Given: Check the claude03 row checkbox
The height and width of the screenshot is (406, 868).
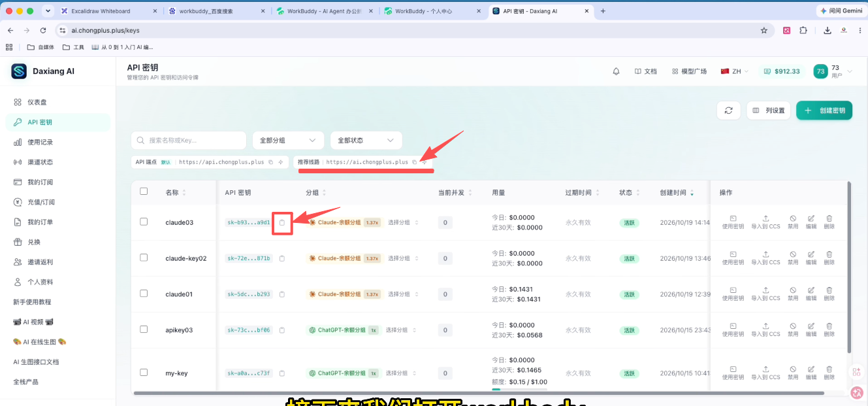Looking at the screenshot, I should [144, 222].
